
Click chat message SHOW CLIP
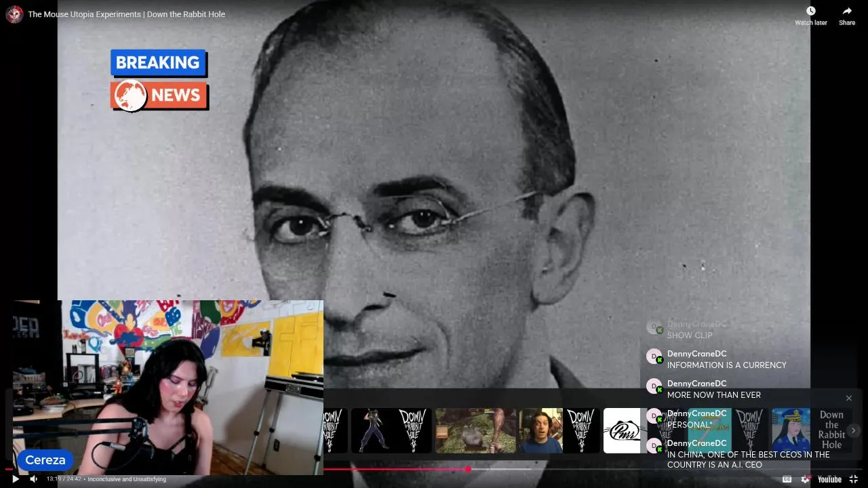pos(690,335)
